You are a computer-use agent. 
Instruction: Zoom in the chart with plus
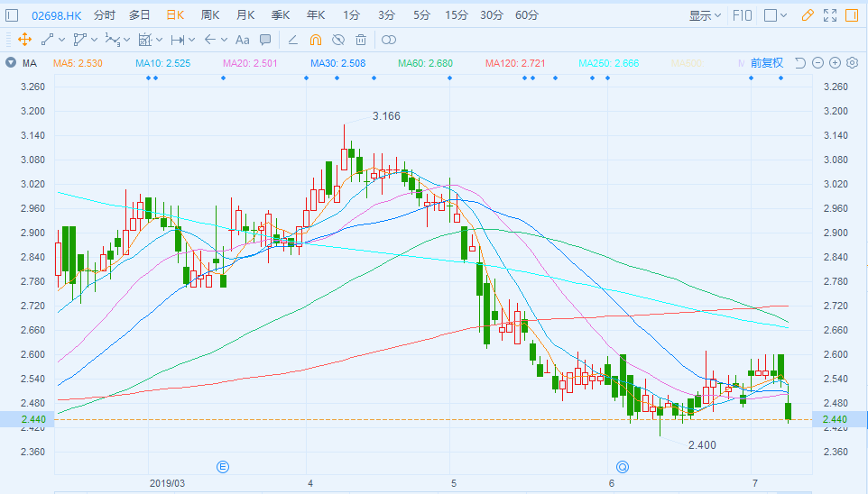pyautogui.click(x=835, y=63)
